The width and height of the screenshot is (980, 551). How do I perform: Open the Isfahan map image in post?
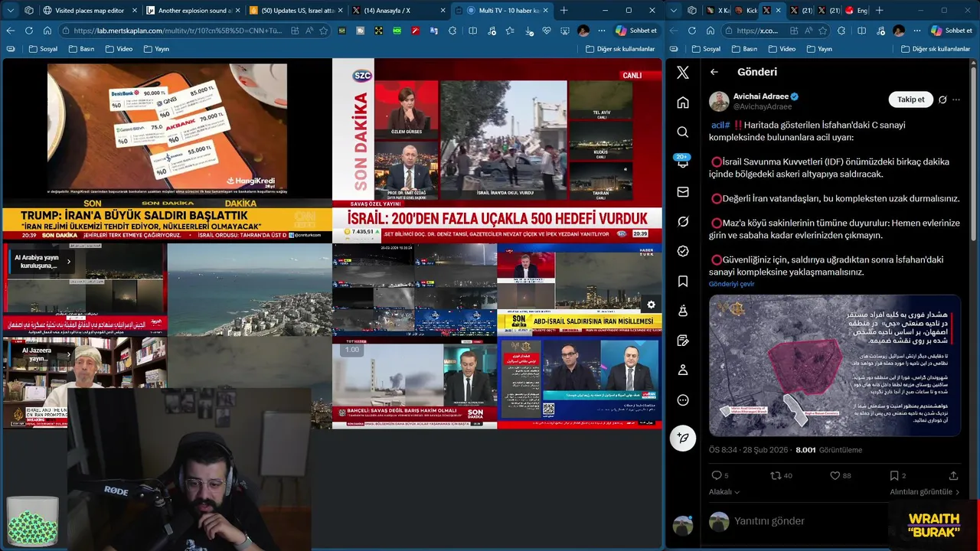pos(835,366)
